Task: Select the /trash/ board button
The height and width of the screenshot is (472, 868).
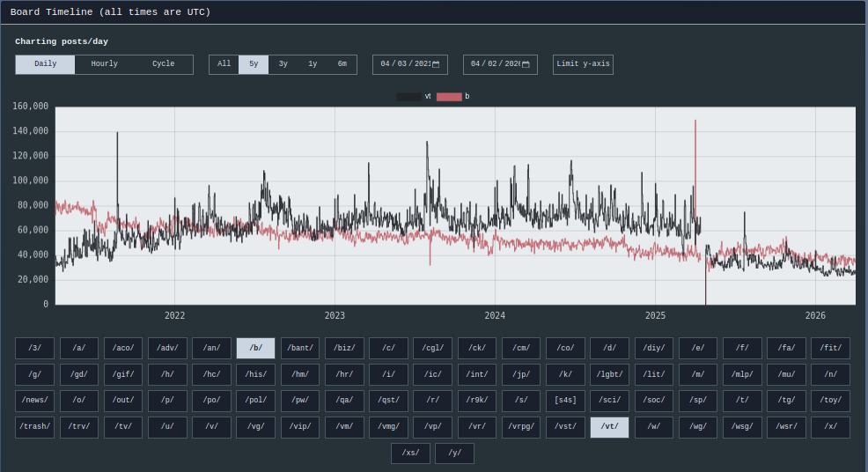Action: [35, 427]
